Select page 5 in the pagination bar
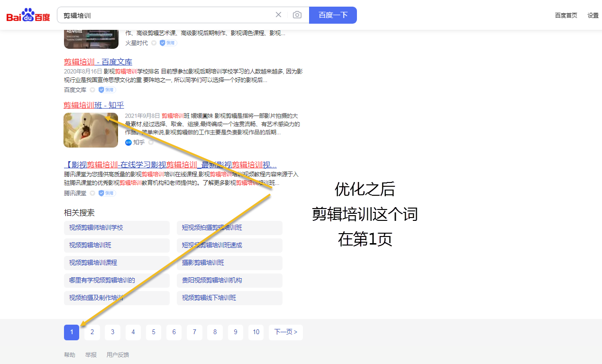 (x=153, y=332)
